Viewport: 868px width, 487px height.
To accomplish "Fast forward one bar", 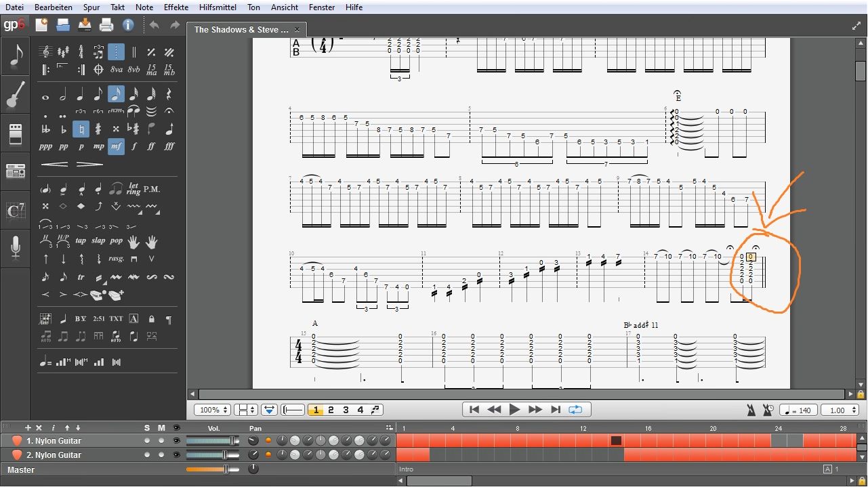I will pyautogui.click(x=535, y=410).
